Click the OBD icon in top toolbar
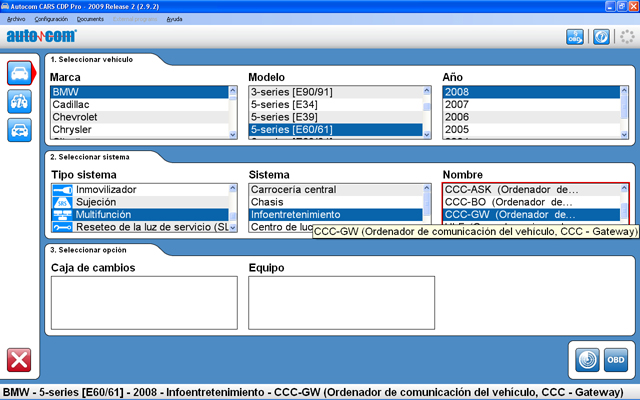The width and height of the screenshot is (640, 400). point(575,37)
